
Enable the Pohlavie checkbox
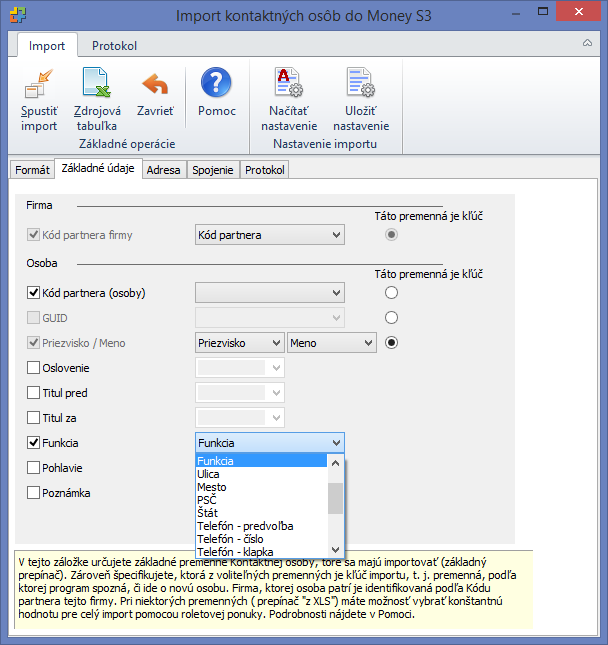click(x=33, y=468)
